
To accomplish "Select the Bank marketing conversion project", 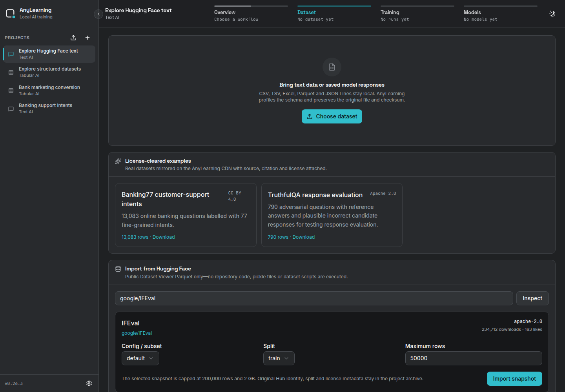I will (x=49, y=91).
